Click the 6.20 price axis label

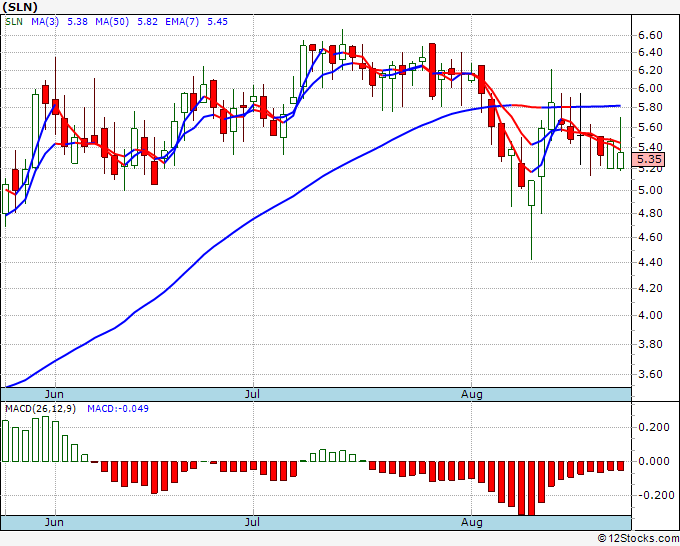[x=650, y=70]
